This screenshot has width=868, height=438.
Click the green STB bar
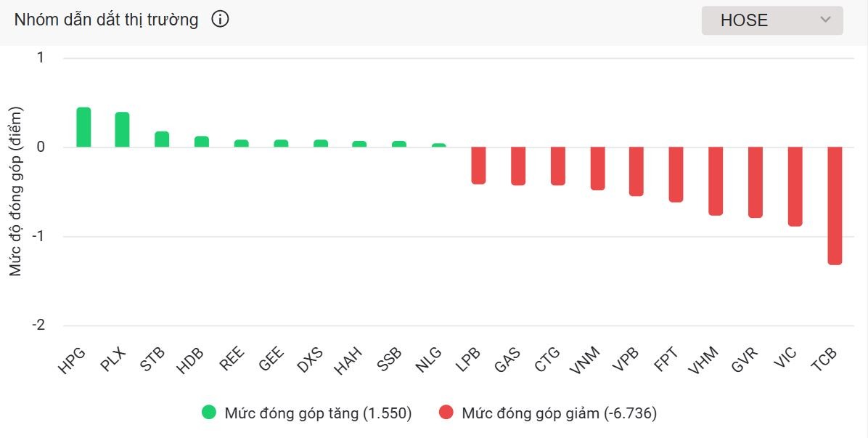(x=162, y=139)
